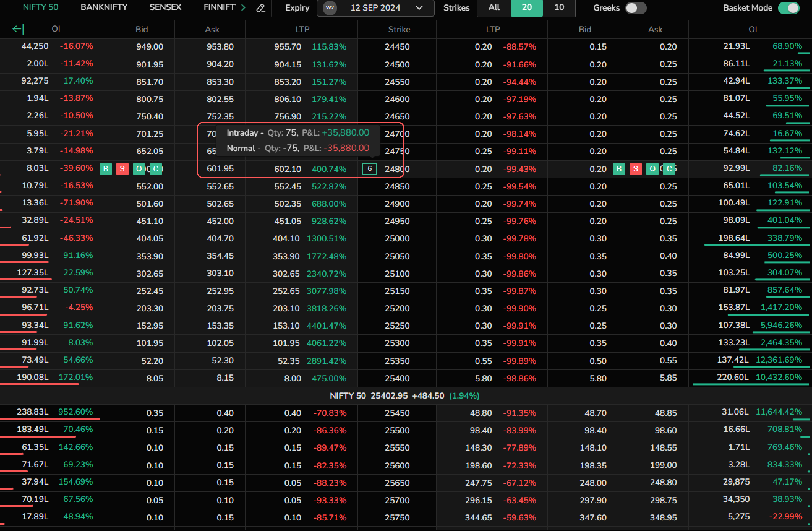Open the 12 SEP 2024 expiry dropdown
The height and width of the screenshot is (531, 812).
[375, 7]
